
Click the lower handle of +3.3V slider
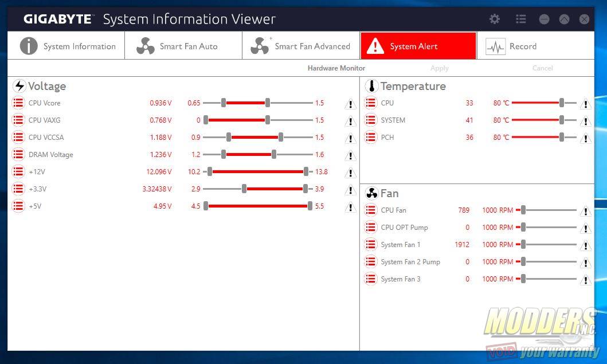coord(244,189)
